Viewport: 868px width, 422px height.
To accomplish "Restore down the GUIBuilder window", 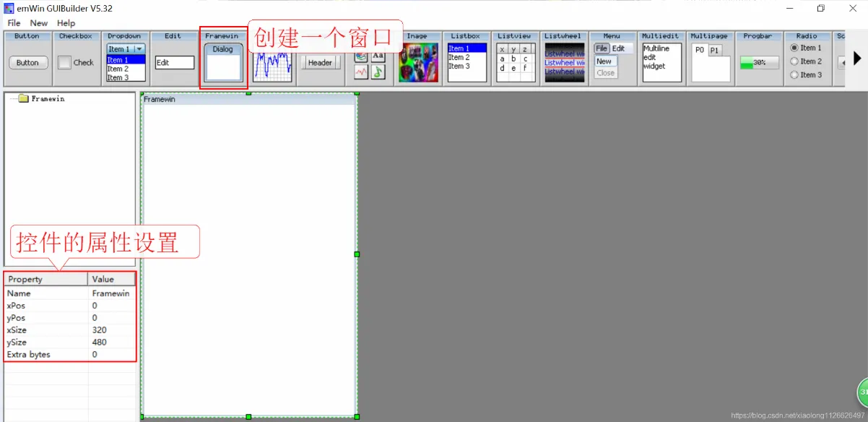I will [x=821, y=8].
